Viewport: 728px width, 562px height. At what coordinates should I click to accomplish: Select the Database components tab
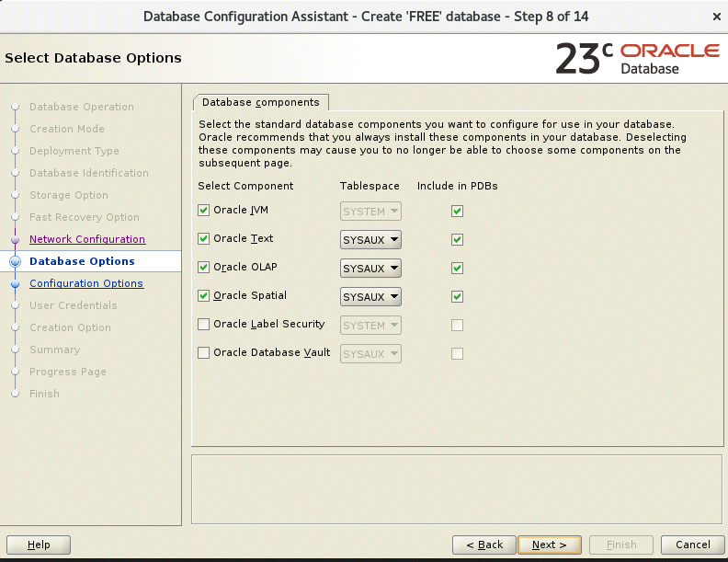260,102
